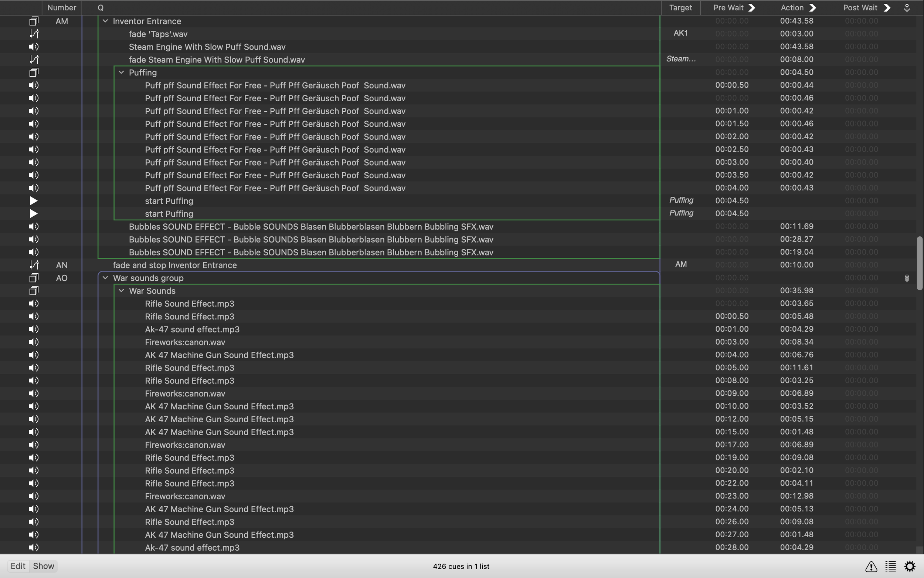Collapse the Puffing group

point(121,72)
